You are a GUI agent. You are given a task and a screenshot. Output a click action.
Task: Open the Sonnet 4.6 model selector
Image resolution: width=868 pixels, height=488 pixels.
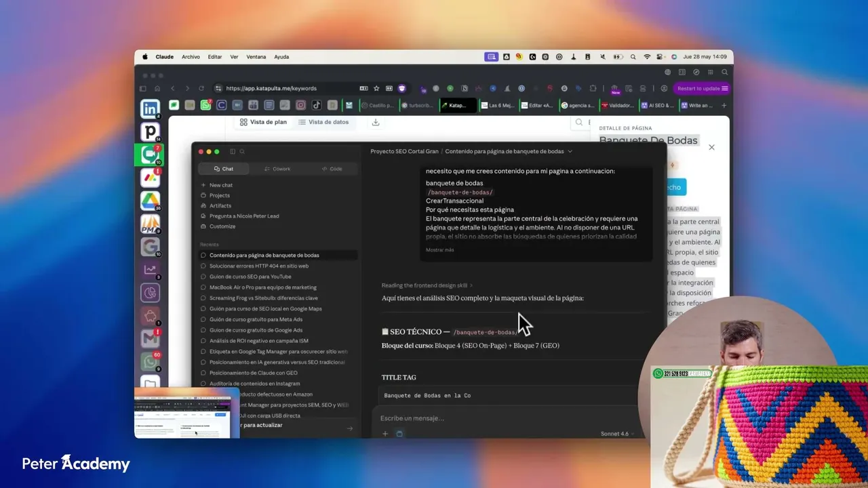(616, 434)
